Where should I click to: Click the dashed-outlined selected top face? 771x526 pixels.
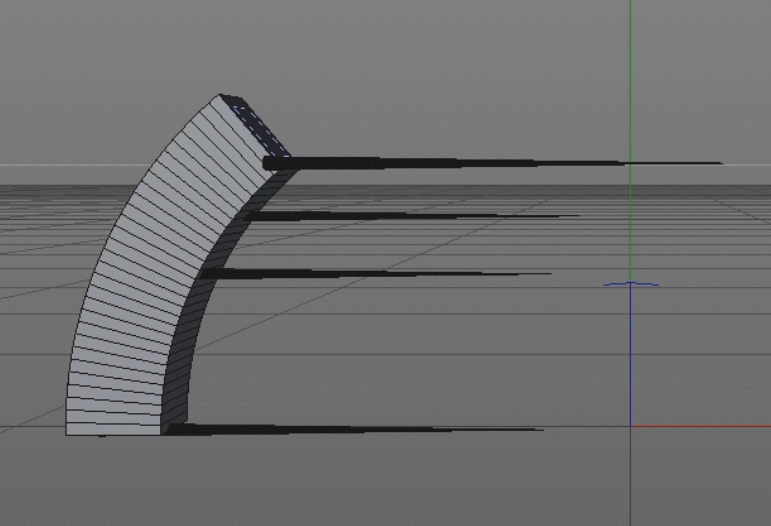[260, 130]
